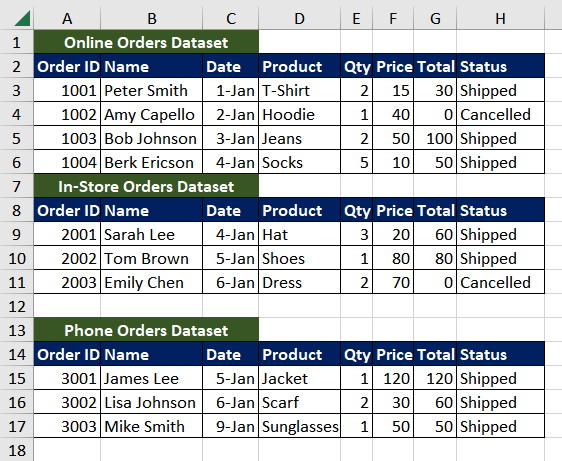Click the Berk Ericson cell

152,162
